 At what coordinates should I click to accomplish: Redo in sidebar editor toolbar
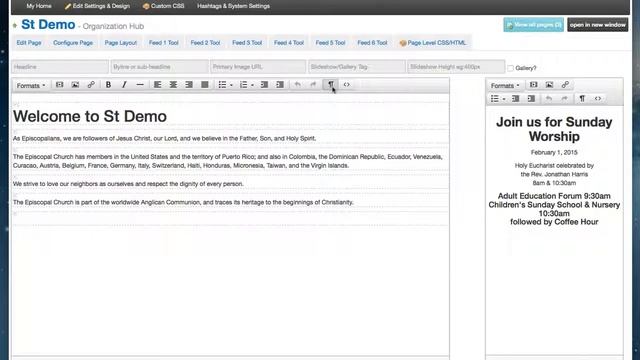[564, 99]
